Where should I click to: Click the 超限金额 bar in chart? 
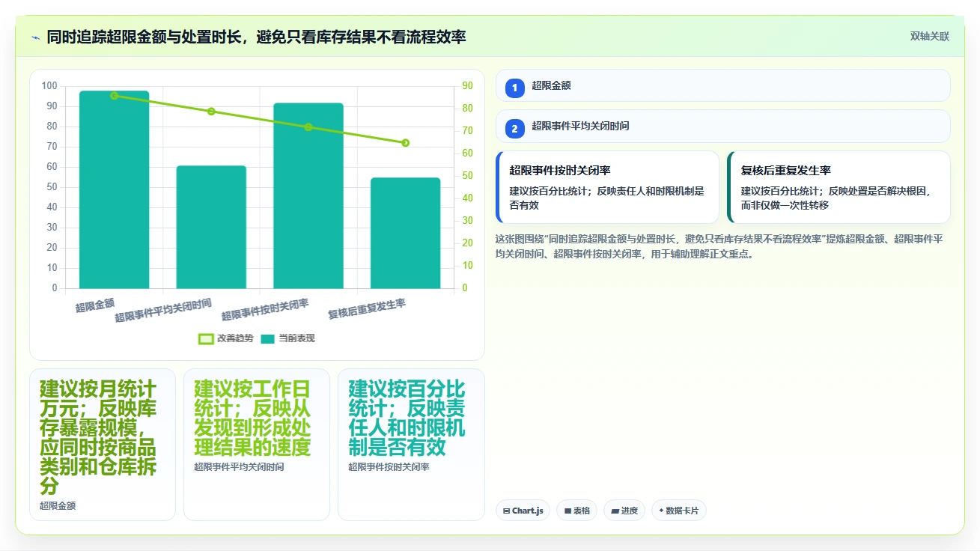(114, 189)
